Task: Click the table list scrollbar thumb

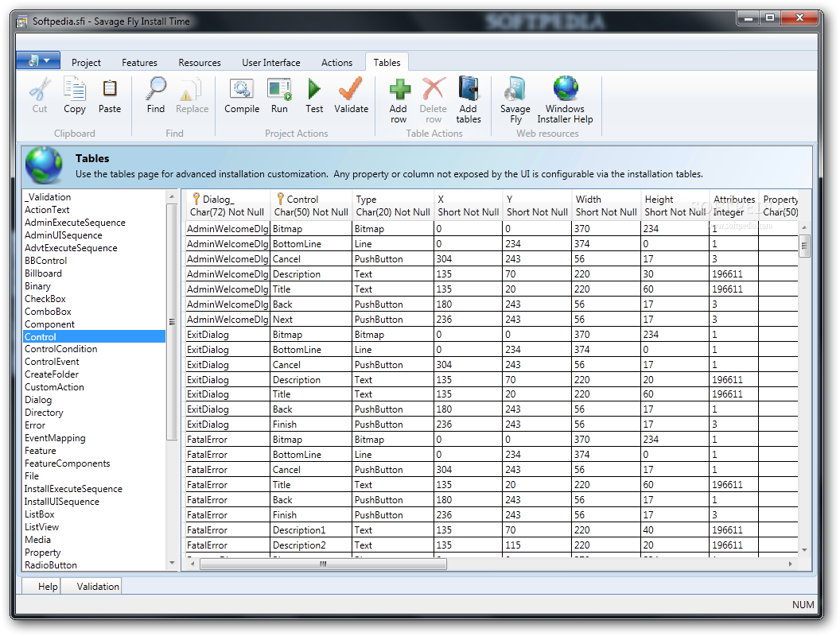Action: coord(172,322)
